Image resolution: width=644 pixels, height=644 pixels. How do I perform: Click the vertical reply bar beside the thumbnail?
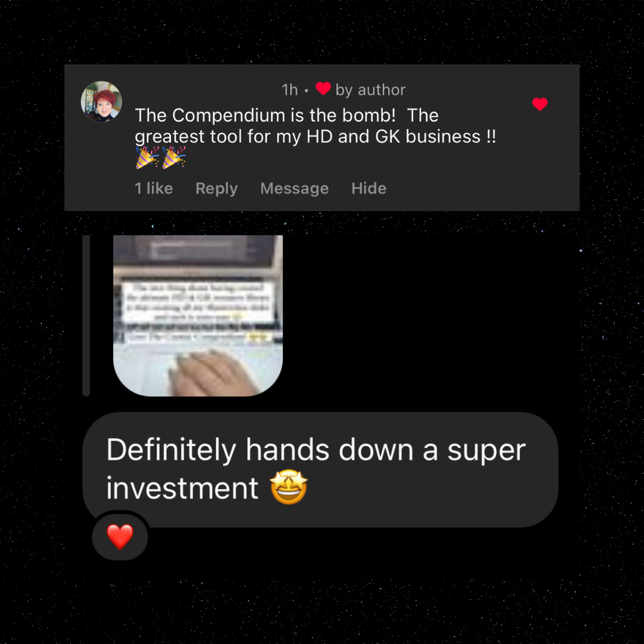pyautogui.click(x=86, y=315)
